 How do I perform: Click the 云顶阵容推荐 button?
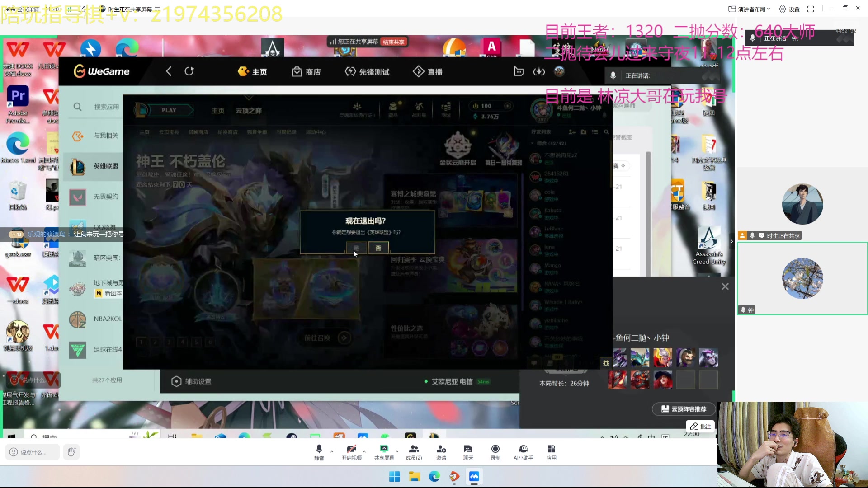click(x=684, y=409)
